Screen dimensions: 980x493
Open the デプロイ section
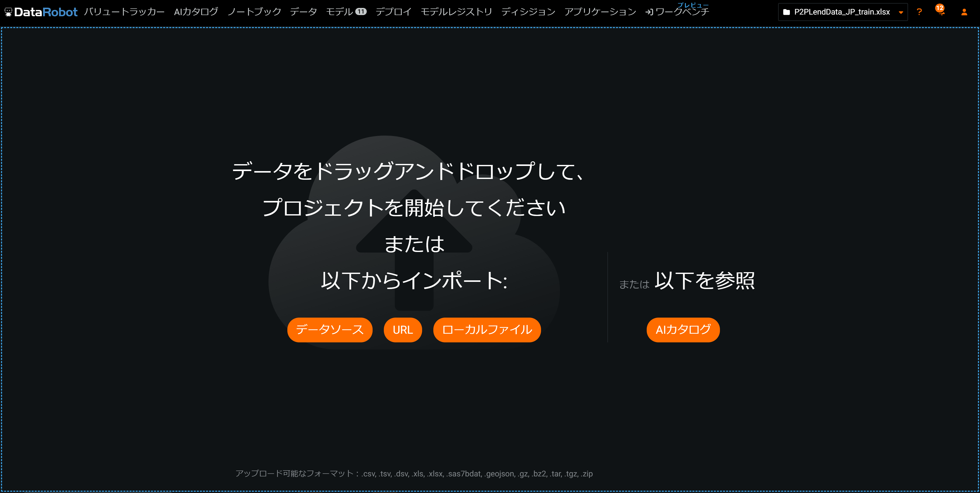393,12
